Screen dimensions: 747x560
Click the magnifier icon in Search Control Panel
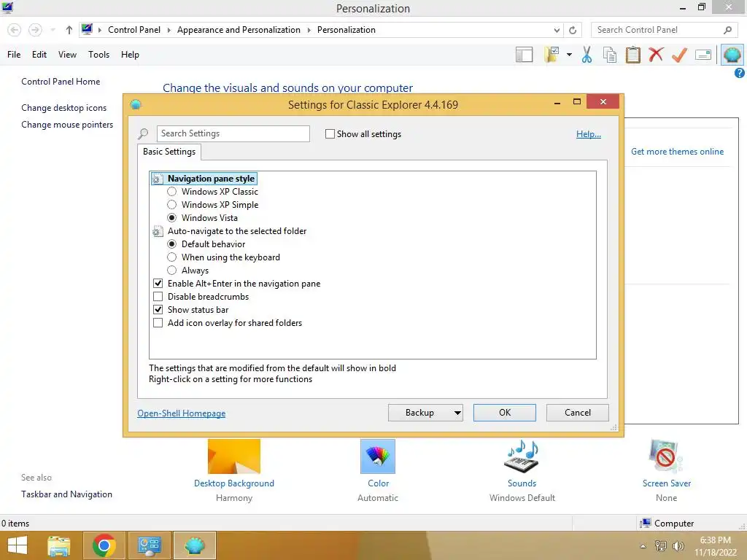point(727,30)
